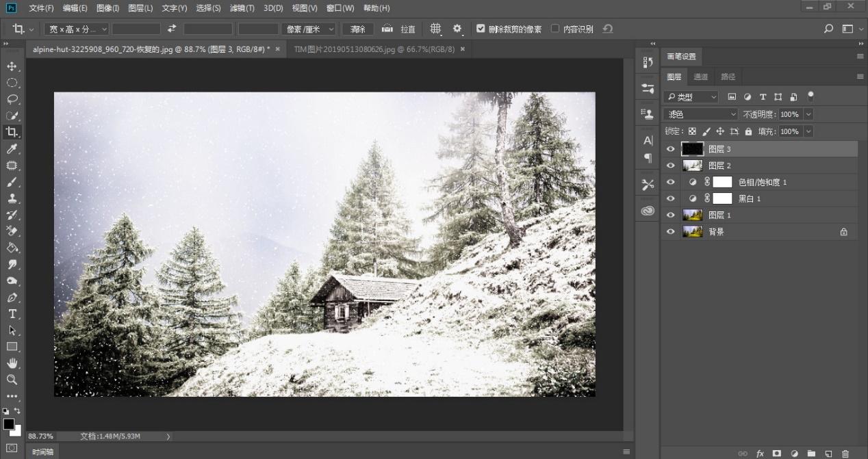868x459 pixels.
Task: Select the Hand tool
Action: (12, 363)
